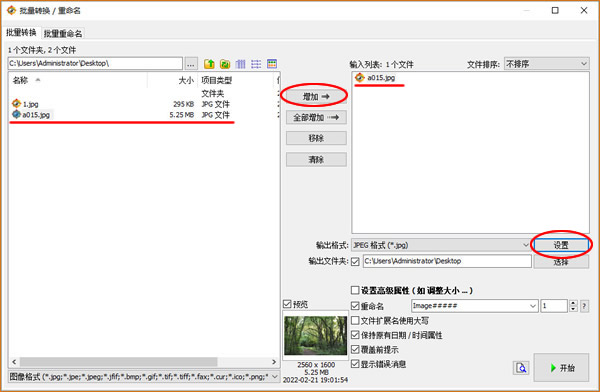The image size is (600, 392).
Task: Click the 295 KB size cell
Action: point(184,104)
